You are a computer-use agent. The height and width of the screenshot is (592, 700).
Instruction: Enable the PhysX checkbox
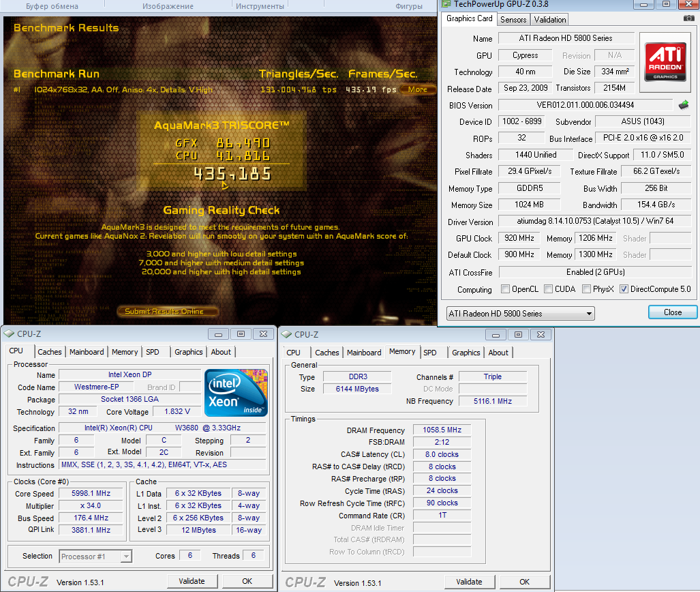[587, 289]
